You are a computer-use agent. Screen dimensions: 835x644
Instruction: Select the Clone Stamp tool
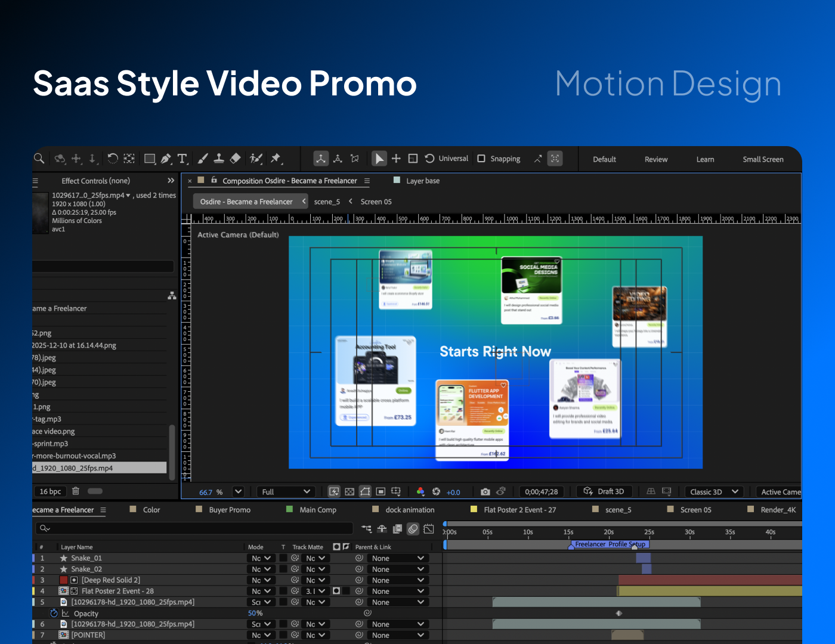(x=219, y=159)
